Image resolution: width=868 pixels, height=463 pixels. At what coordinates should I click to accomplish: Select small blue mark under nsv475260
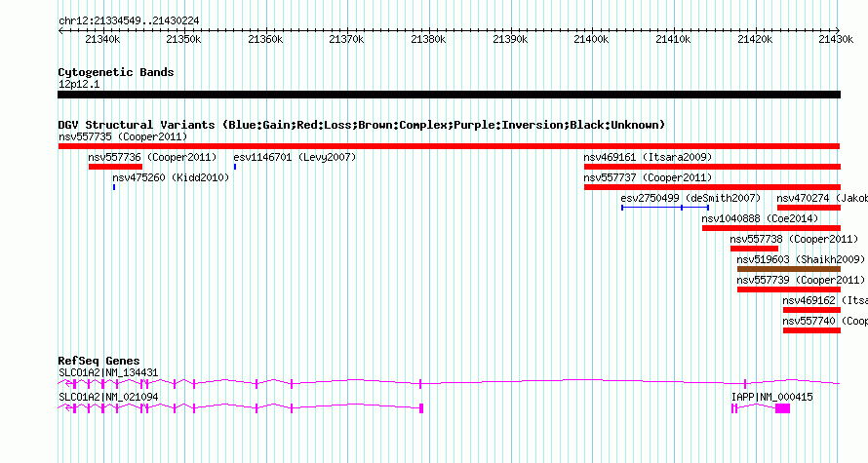pyautogui.click(x=114, y=187)
